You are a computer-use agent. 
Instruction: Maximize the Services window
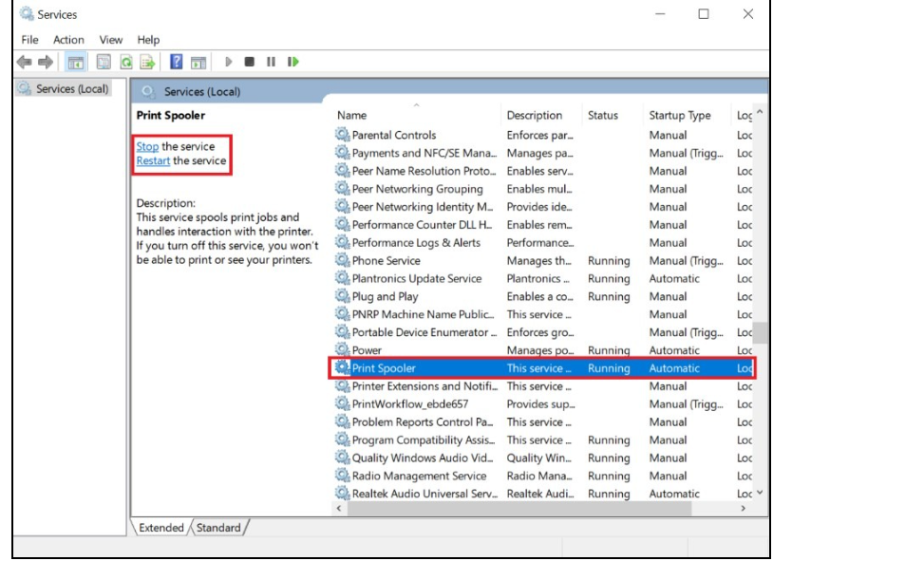(704, 13)
